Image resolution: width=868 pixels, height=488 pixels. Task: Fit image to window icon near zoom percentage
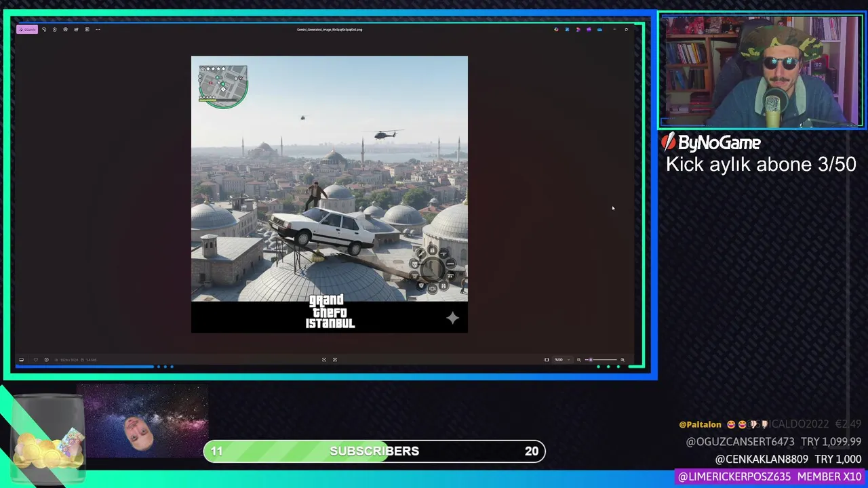[x=547, y=360]
